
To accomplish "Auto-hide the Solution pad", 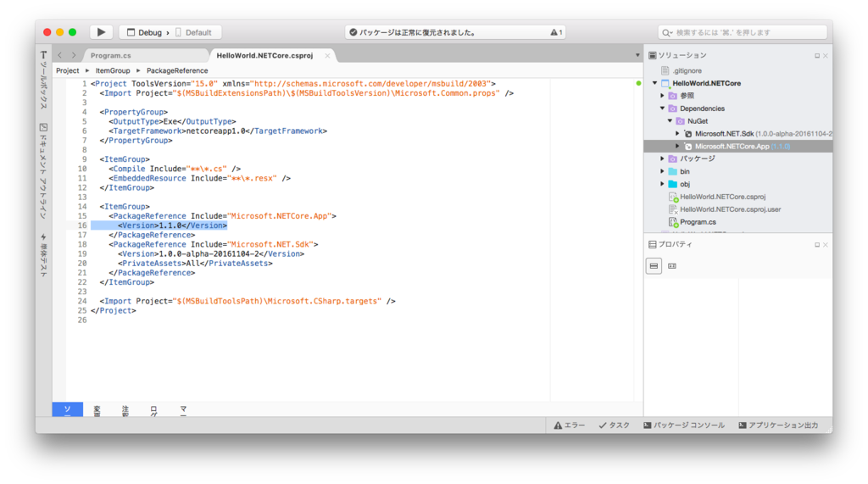I will point(816,56).
